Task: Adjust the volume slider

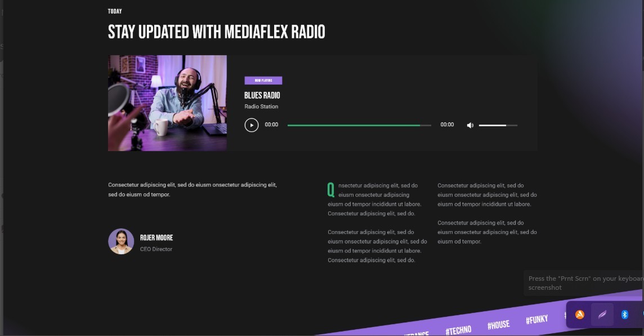Action: coord(498,125)
